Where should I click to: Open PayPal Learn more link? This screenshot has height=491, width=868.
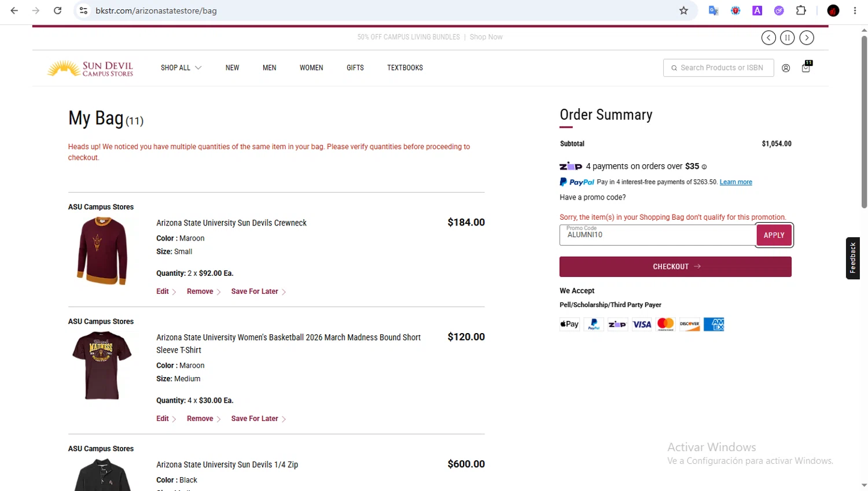point(735,182)
